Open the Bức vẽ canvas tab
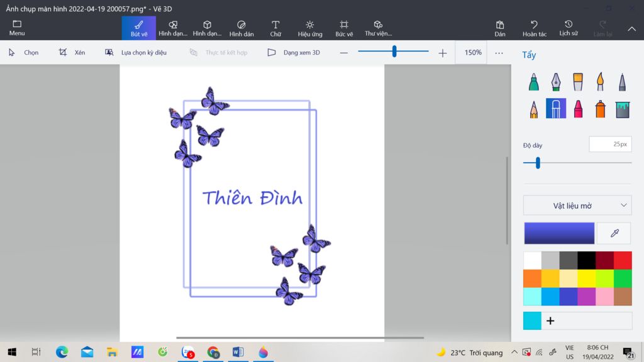Image resolution: width=644 pixels, height=362 pixels. [344, 28]
